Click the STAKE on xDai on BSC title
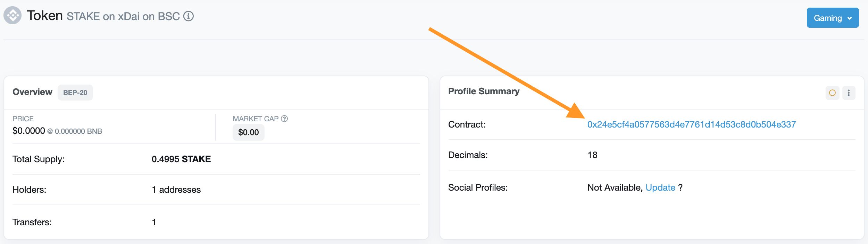Viewport: 868px width, 244px height. (x=123, y=16)
